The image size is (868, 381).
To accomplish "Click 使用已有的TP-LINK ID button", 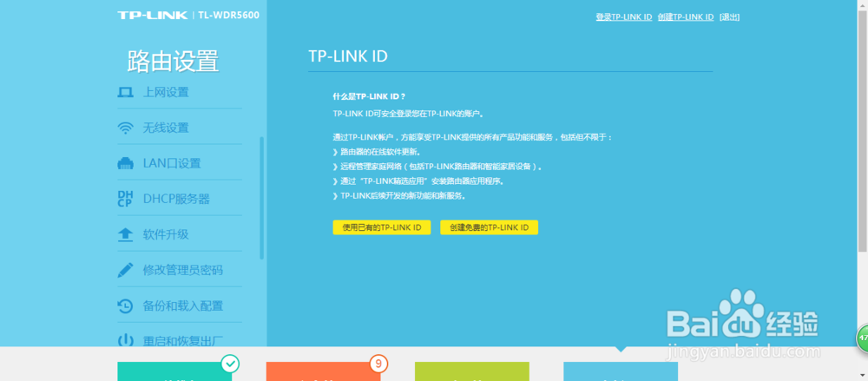I will click(381, 227).
